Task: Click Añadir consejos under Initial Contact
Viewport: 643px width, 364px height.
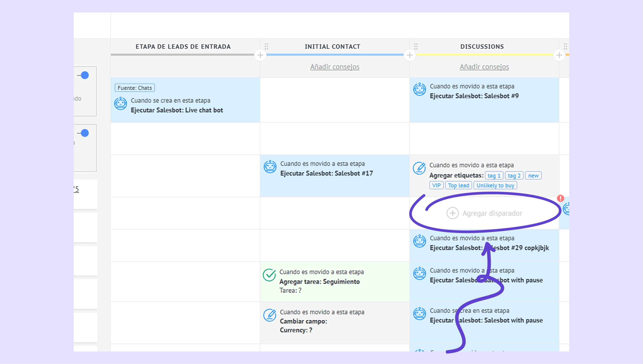Action: pos(335,67)
